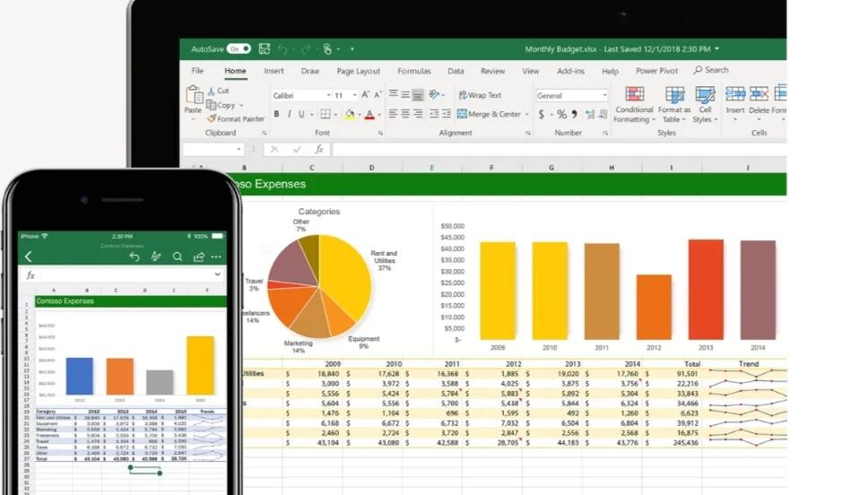
Task: Open the File menu
Action: pyautogui.click(x=197, y=71)
